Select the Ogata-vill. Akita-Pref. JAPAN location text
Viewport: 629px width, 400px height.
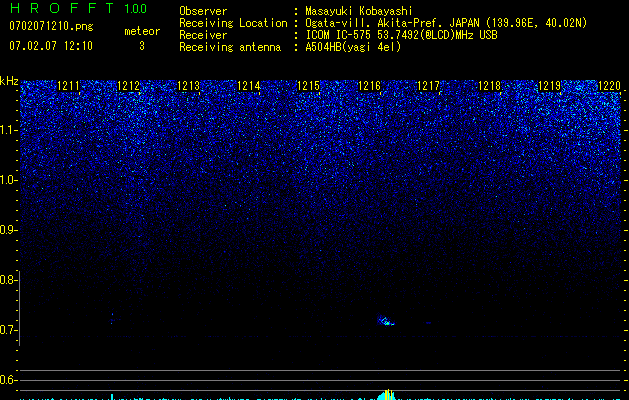point(446,23)
